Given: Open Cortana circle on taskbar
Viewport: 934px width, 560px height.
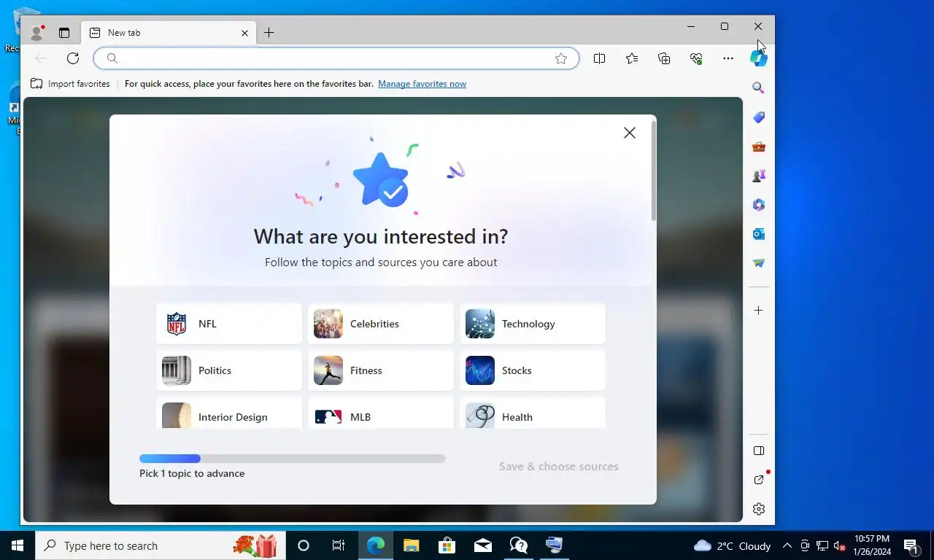Looking at the screenshot, I should [x=304, y=545].
